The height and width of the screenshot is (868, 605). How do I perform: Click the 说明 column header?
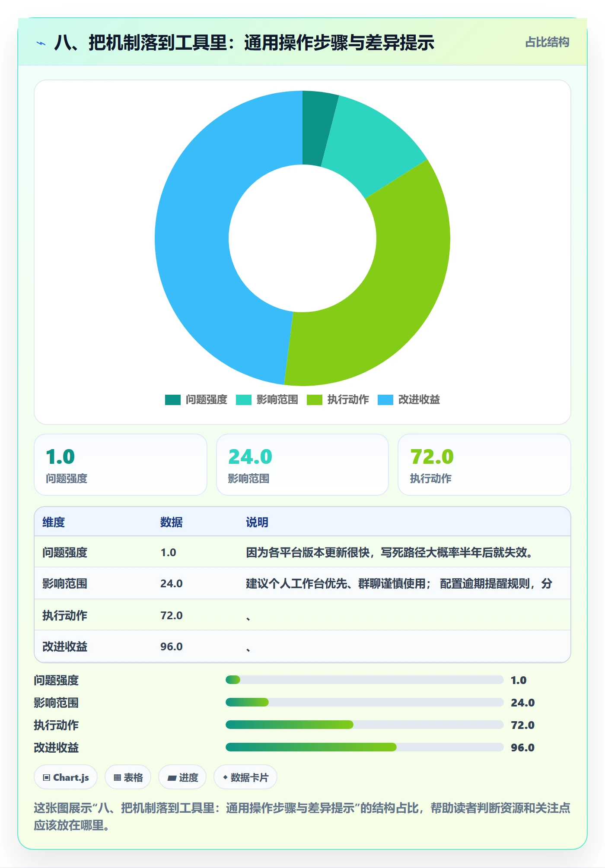tap(257, 522)
